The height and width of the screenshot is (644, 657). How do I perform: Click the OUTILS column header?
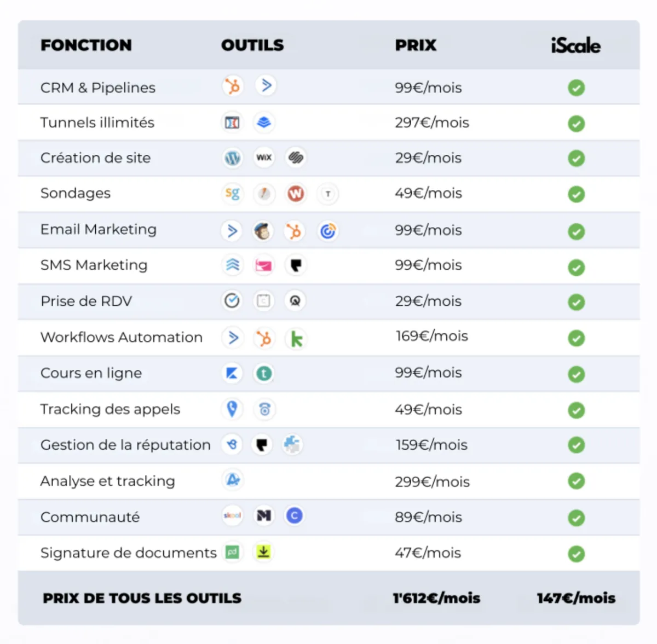tap(252, 45)
